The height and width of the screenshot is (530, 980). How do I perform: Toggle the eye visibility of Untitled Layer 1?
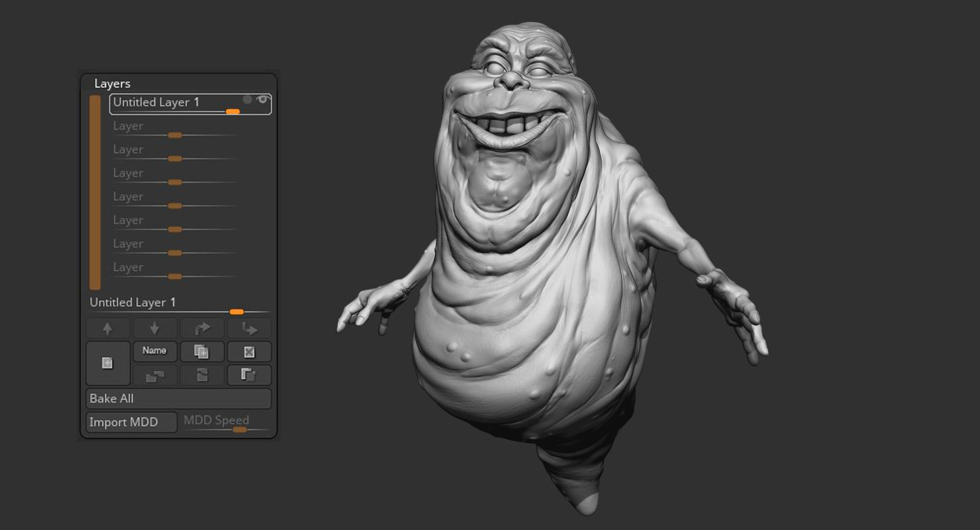(263, 99)
